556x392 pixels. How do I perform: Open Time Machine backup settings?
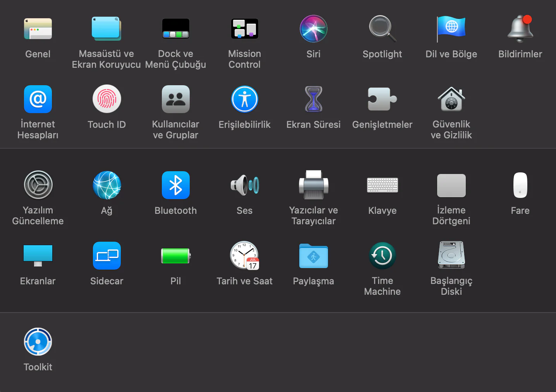pyautogui.click(x=382, y=256)
